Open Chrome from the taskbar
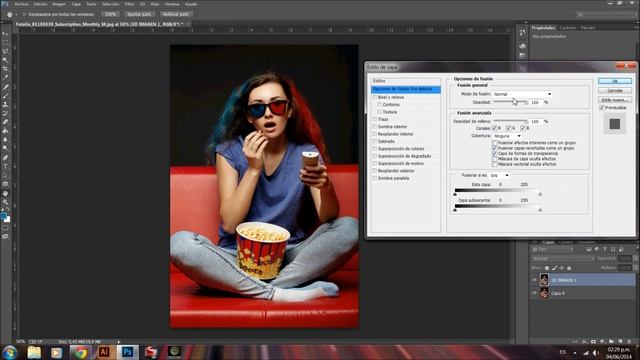This screenshot has height=360, width=640. pos(80,352)
